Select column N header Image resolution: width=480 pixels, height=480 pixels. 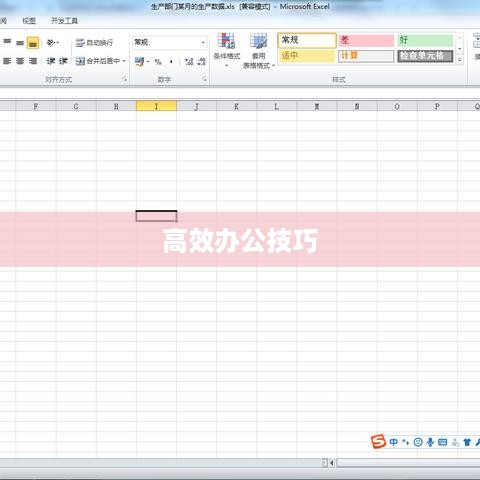357,106
